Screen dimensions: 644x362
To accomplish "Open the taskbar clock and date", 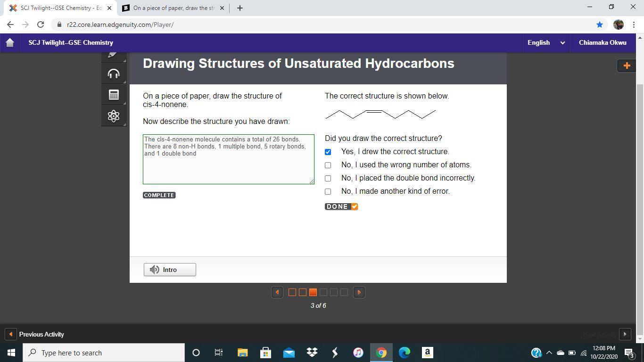I will pyautogui.click(x=604, y=353).
